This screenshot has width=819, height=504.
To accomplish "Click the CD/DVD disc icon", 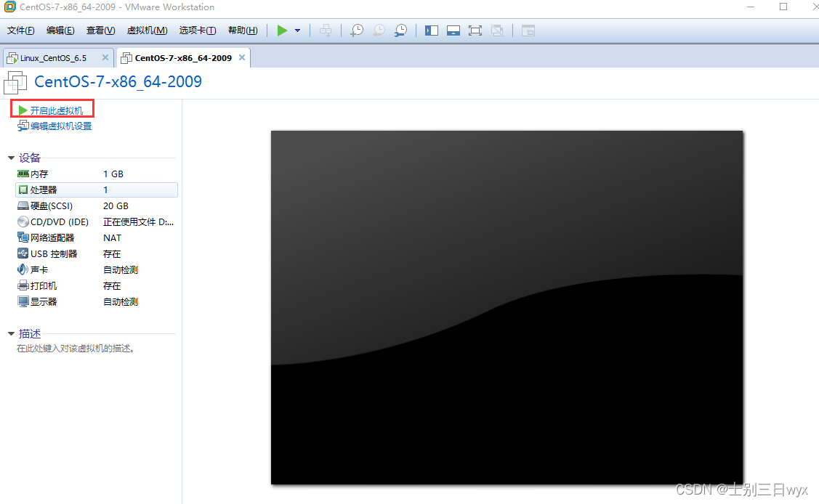I will tap(23, 221).
